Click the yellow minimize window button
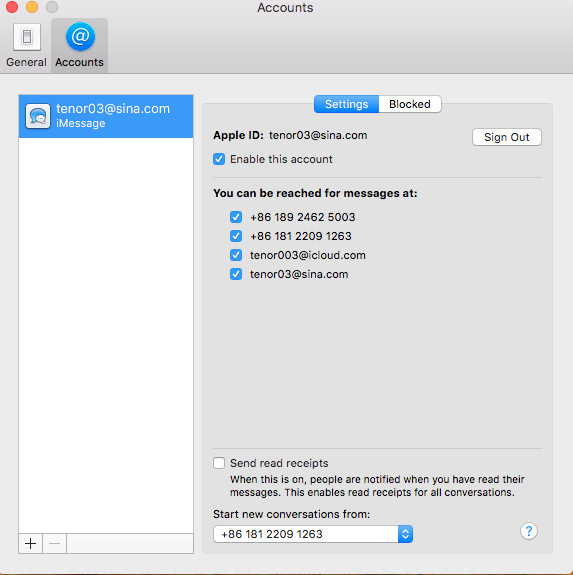The image size is (573, 575). 32,7
